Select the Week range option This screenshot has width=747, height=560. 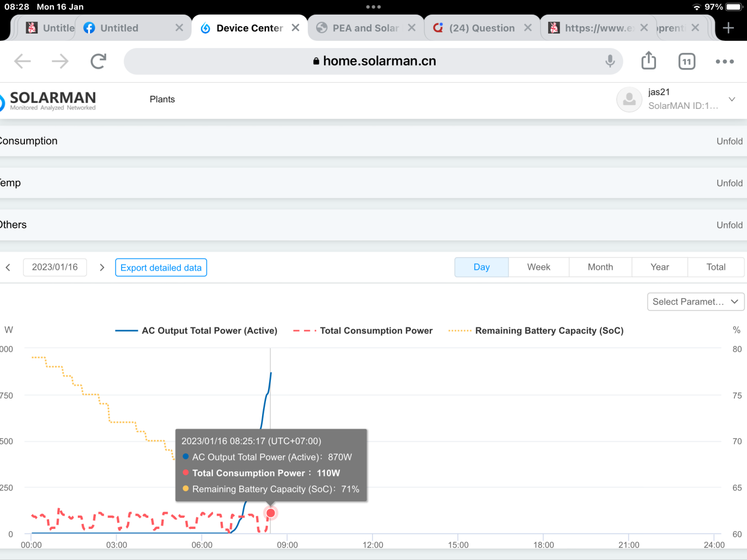pyautogui.click(x=539, y=267)
